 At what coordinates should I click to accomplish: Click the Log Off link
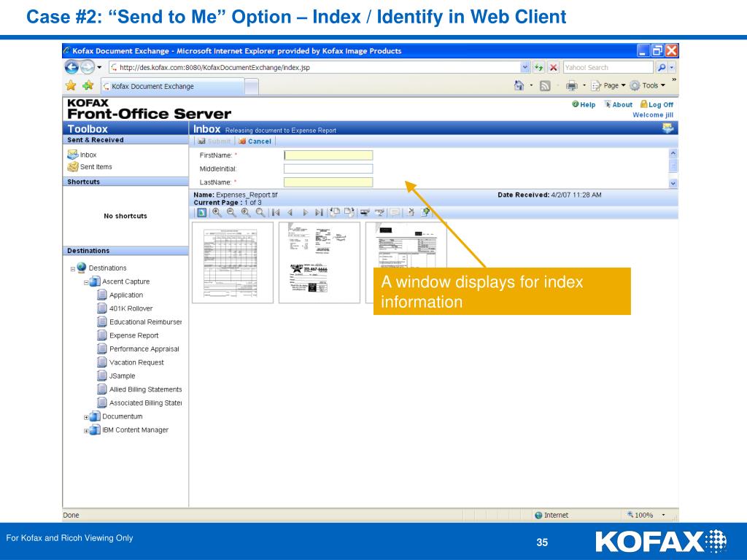[657, 105]
